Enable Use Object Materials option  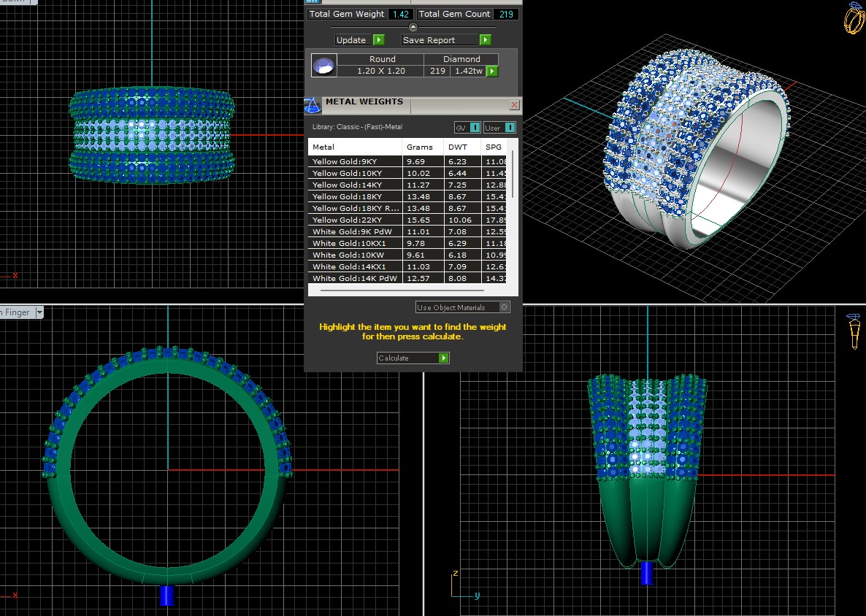pos(504,307)
